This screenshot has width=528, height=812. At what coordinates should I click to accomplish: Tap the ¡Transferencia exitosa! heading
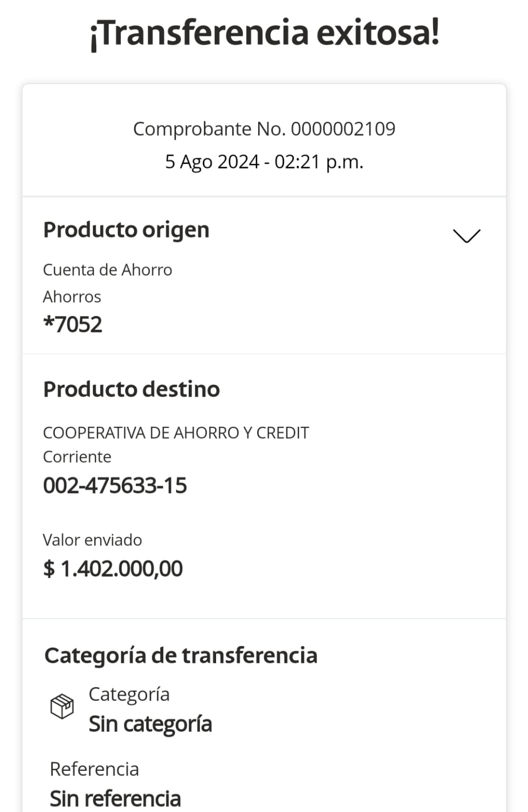coord(264,33)
